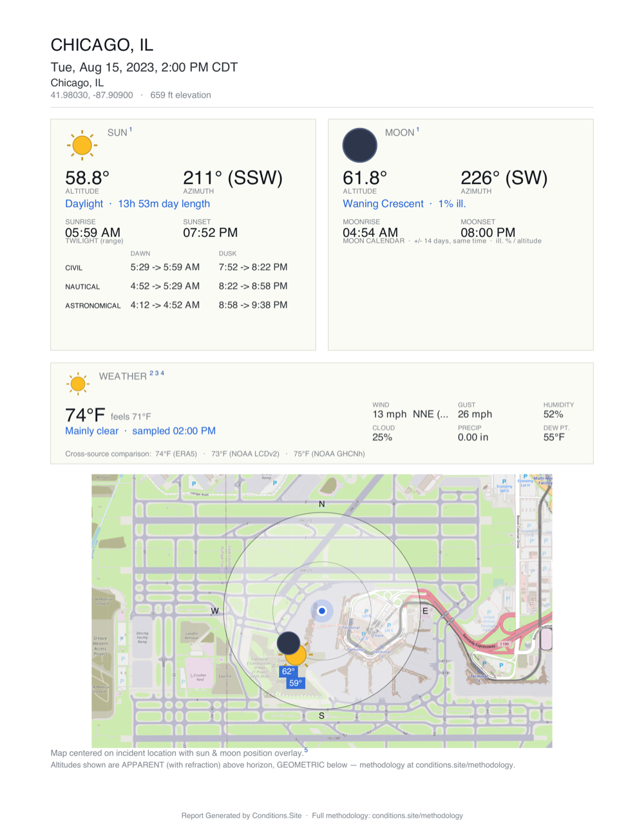Click the Full methodology footer text
This screenshot has width=644, height=833.
(x=388, y=816)
